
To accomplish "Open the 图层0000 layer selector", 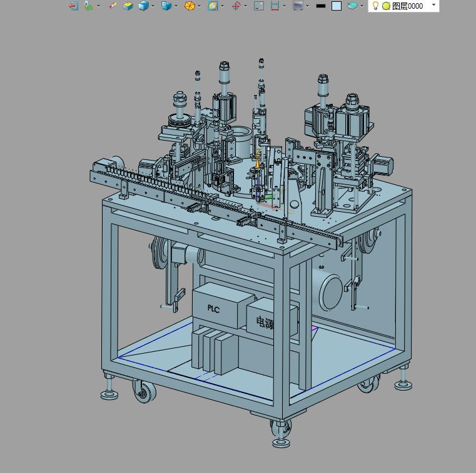I will point(403,6).
